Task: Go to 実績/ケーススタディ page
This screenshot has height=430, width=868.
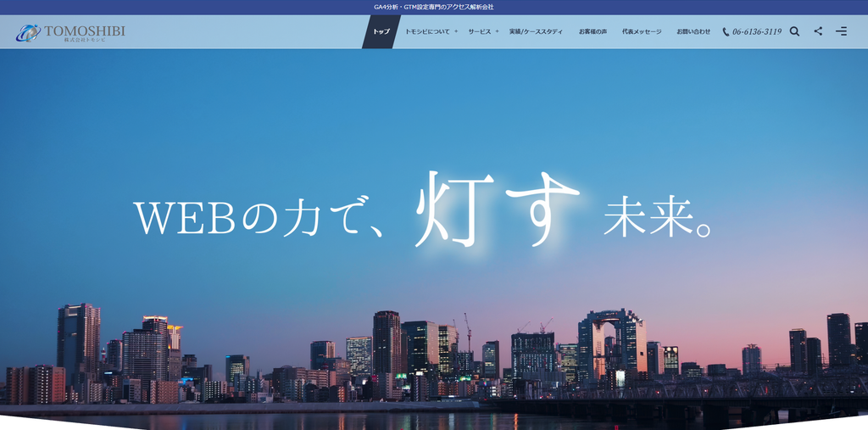Action: pyautogui.click(x=536, y=31)
